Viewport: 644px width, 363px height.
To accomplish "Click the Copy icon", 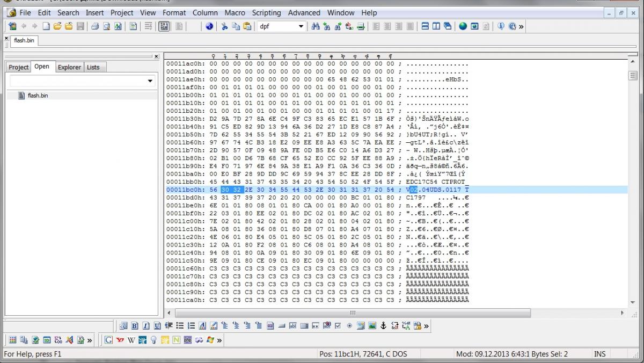I will (x=236, y=26).
